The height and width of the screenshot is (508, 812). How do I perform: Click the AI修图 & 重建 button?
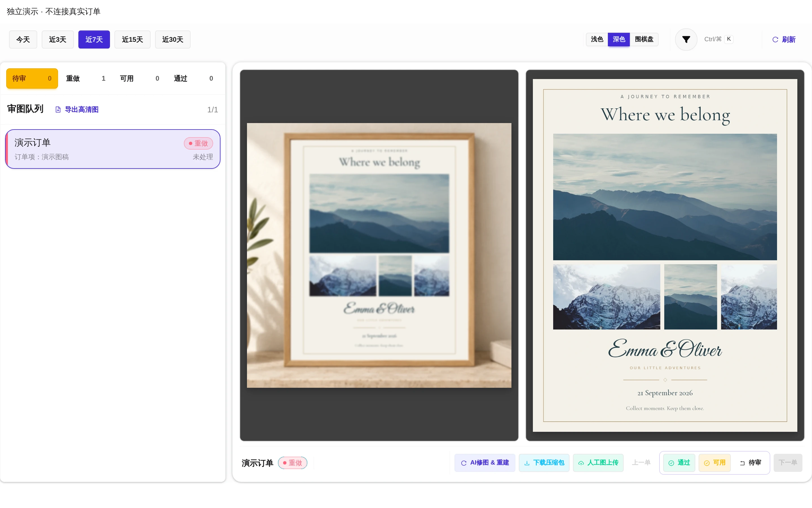(x=485, y=463)
